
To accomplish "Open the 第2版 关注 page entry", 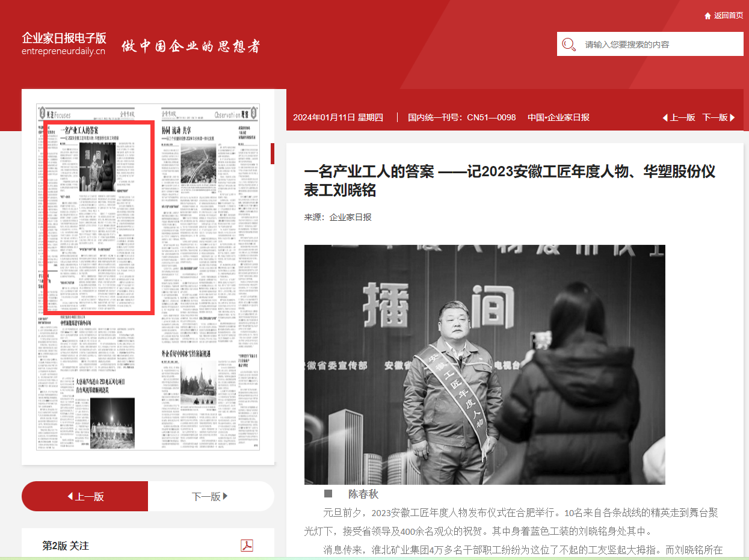I will [66, 546].
